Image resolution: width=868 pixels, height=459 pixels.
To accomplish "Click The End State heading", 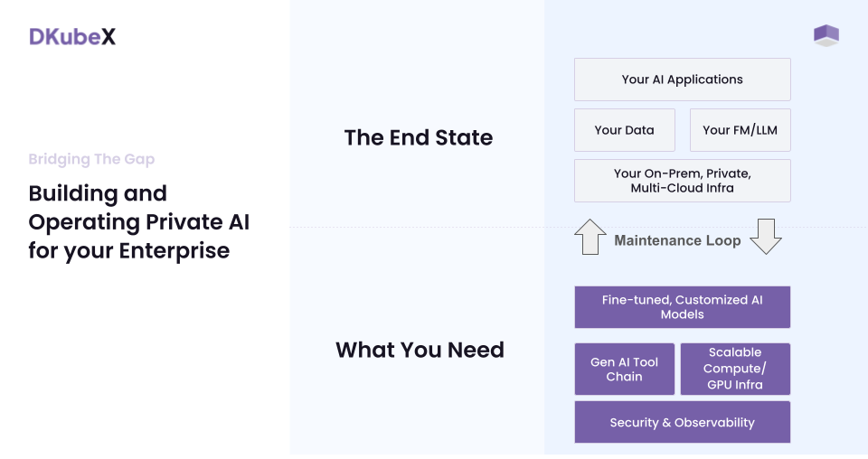I will pyautogui.click(x=418, y=138).
